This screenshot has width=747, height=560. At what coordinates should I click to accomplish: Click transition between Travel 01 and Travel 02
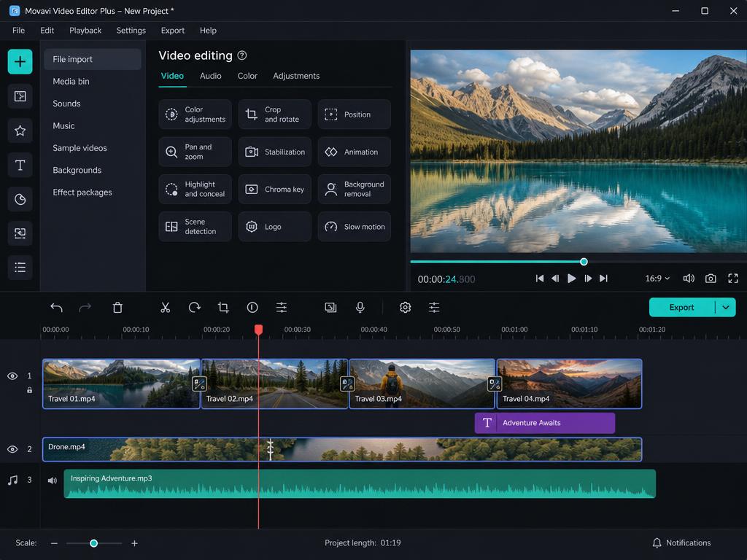(199, 384)
